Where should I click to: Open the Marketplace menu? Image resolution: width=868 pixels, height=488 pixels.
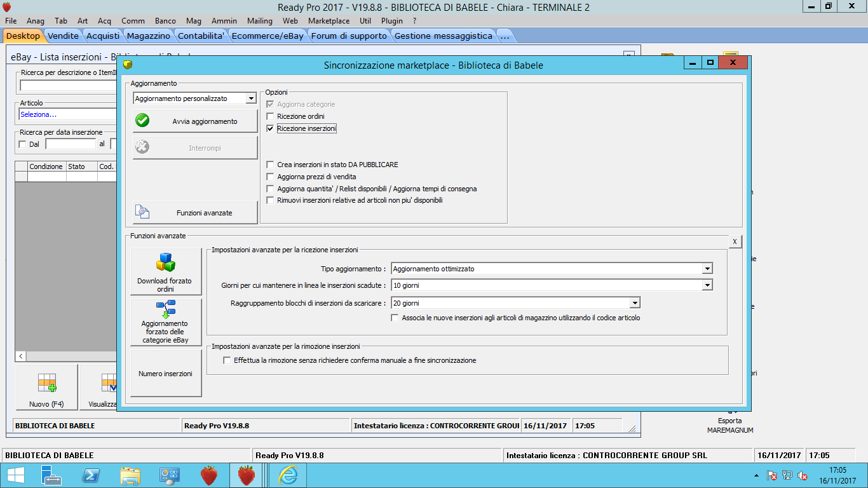click(x=329, y=21)
